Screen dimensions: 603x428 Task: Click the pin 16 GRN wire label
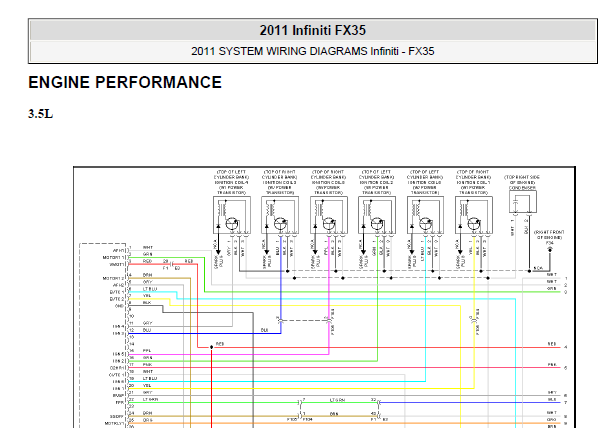tap(148, 358)
